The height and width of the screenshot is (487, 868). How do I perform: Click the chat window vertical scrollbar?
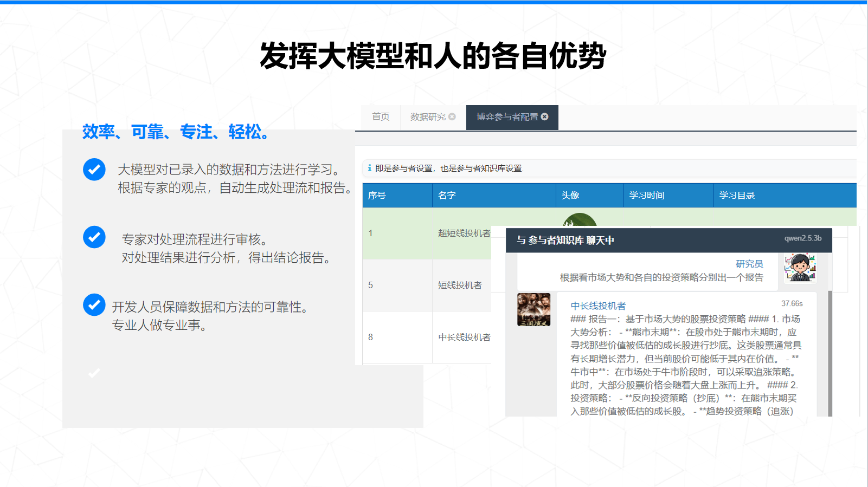[x=830, y=353]
